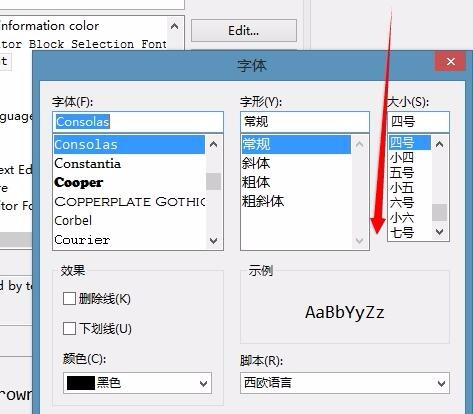The image size is (473, 414).
Task: Click the 大小 size input field
Action: coord(418,122)
